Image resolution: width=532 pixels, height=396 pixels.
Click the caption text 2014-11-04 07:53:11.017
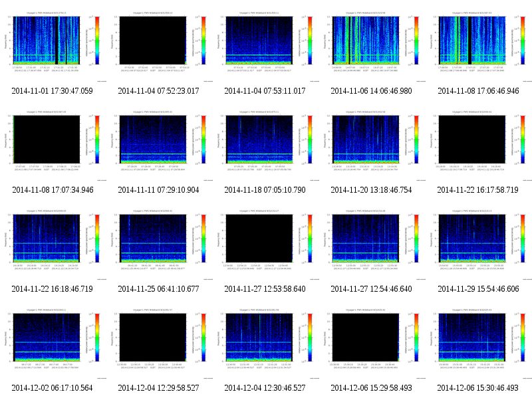click(265, 91)
